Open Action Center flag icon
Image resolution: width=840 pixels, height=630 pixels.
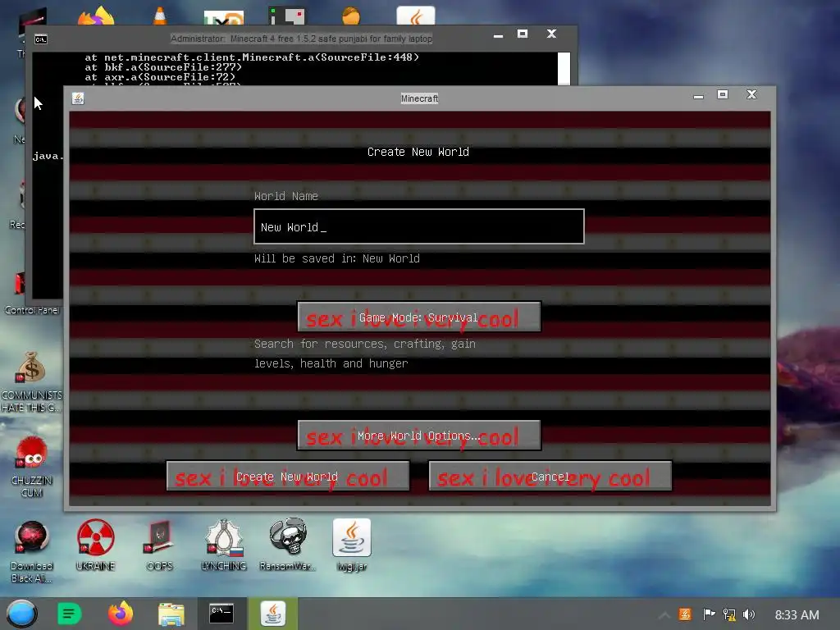tap(708, 614)
